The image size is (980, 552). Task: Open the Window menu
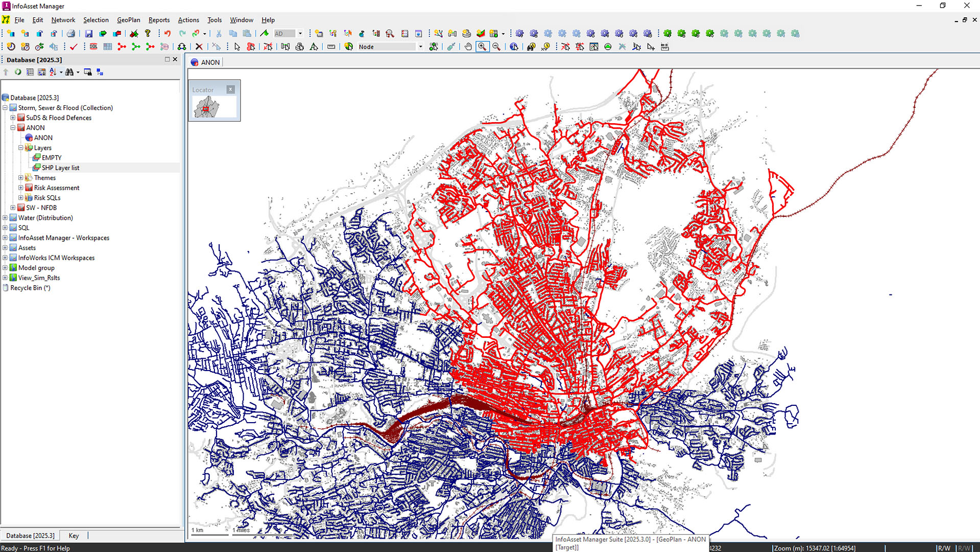click(x=242, y=20)
